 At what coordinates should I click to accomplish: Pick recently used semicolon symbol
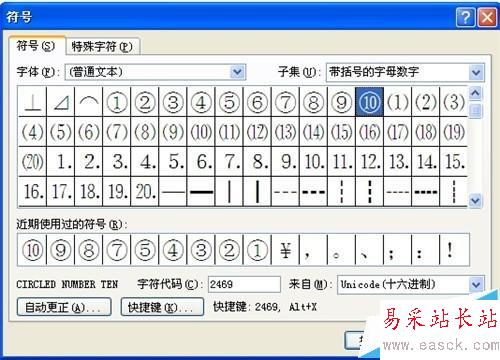click(x=397, y=250)
